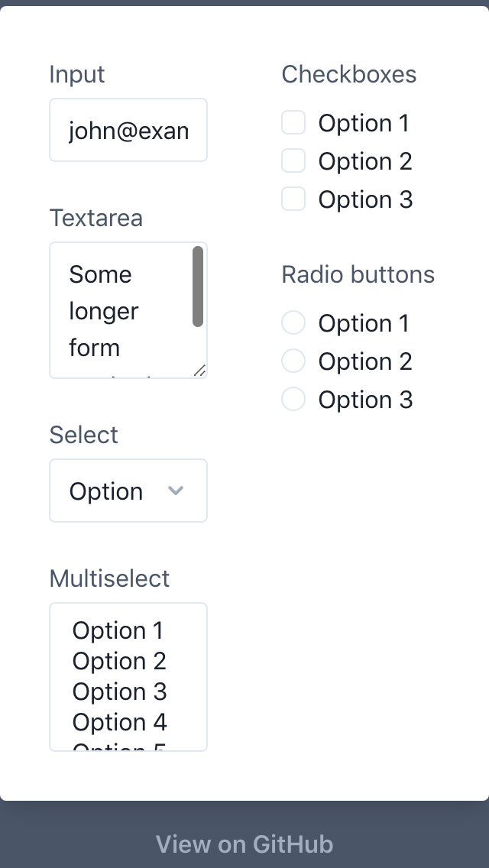Check the Option 1 checkbox

293,122
